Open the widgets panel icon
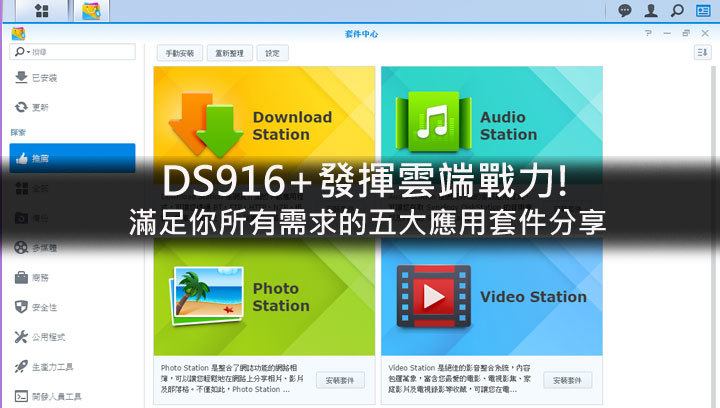This screenshot has height=408, width=720. tap(703, 11)
